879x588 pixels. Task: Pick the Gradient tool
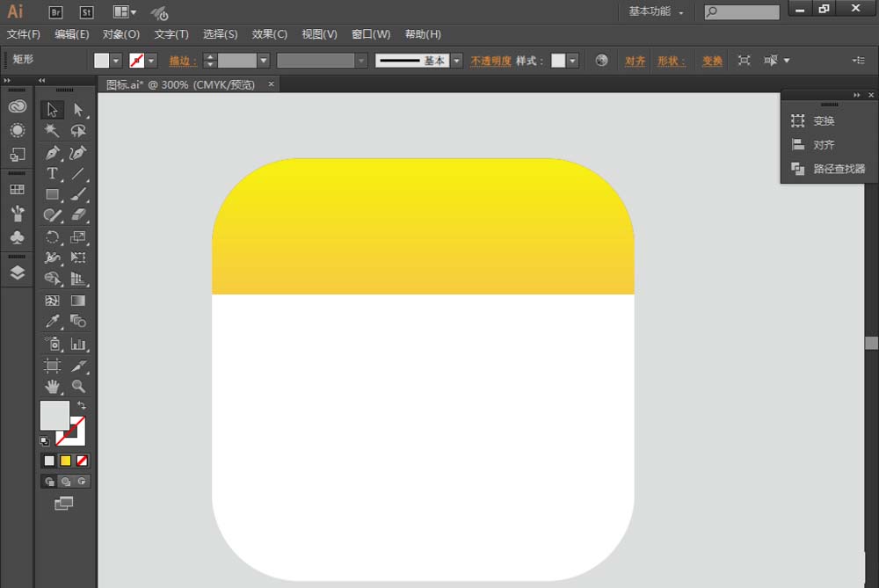78,301
